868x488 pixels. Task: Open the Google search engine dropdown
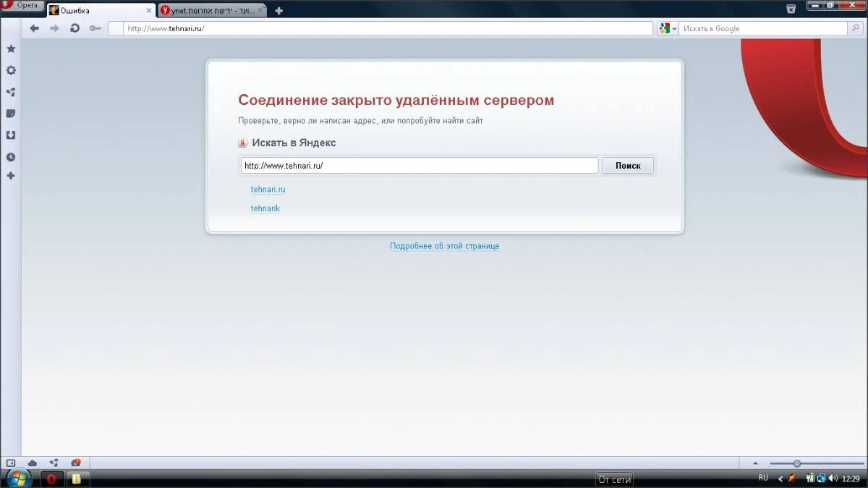coord(668,28)
